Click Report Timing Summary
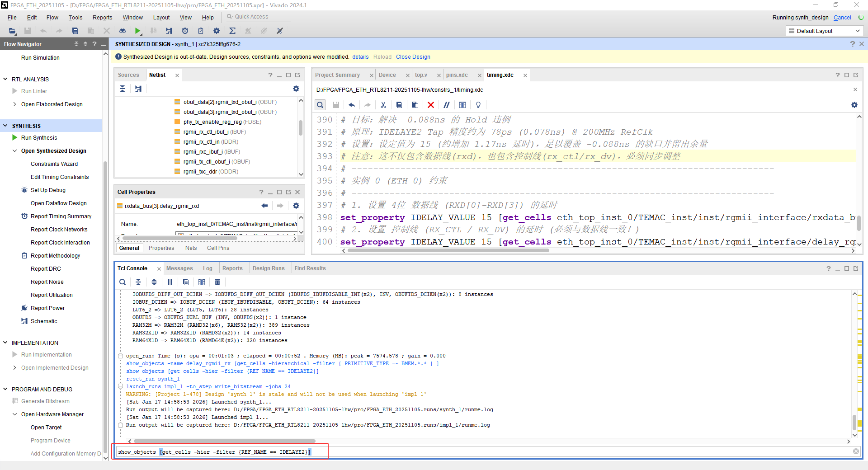 [x=61, y=216]
